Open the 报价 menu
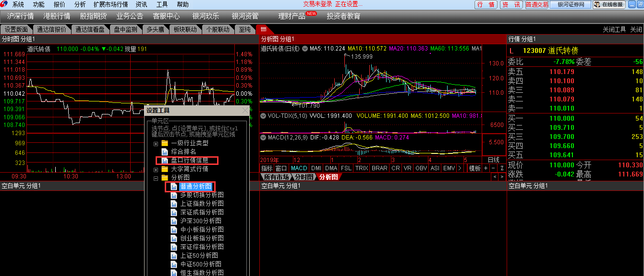This screenshot has width=644, height=276. point(60,4)
